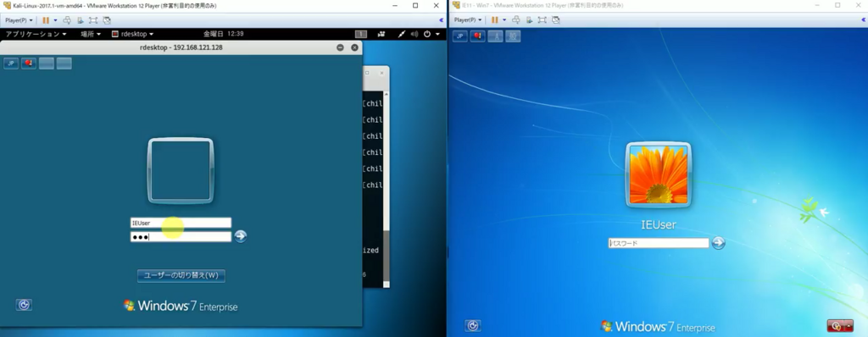Screen dimensions: 868x337
Task: Click the 金曜日 12:39 clock in Kali
Action: tap(224, 34)
